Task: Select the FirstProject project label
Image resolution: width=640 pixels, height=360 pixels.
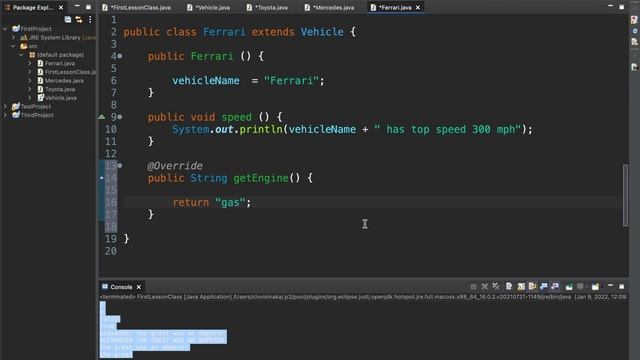Action: point(36,29)
